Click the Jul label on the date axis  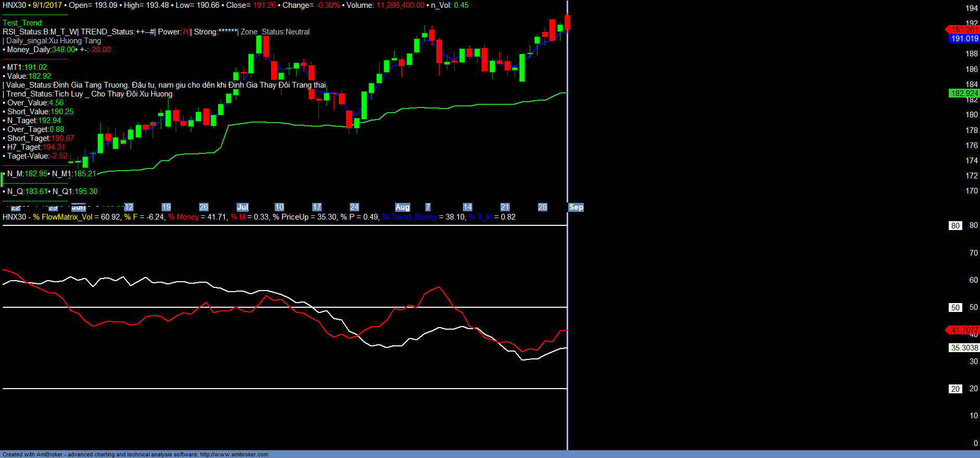[242, 207]
